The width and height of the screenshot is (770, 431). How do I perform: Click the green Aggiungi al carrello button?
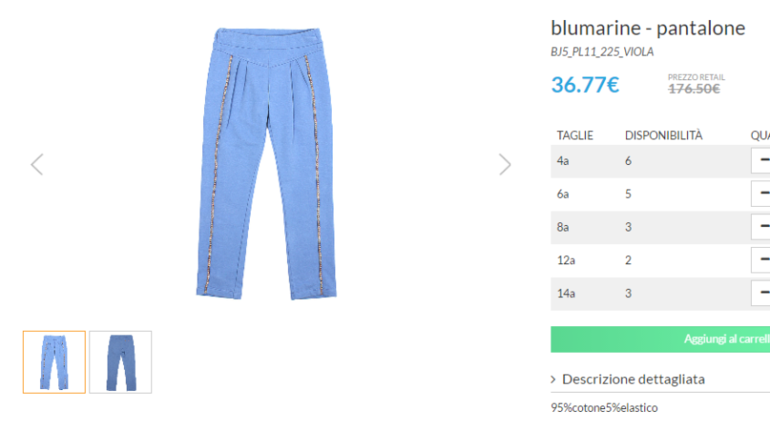point(660,339)
